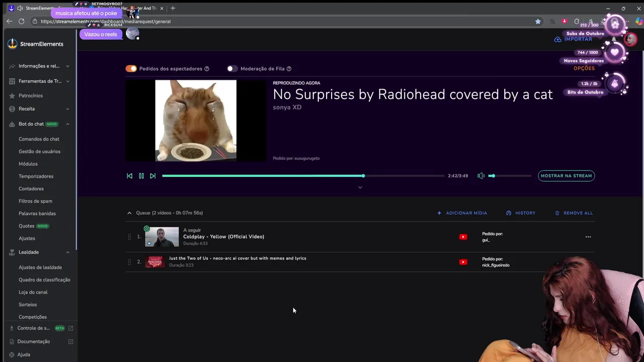Pause the currently playing song

pos(141,176)
